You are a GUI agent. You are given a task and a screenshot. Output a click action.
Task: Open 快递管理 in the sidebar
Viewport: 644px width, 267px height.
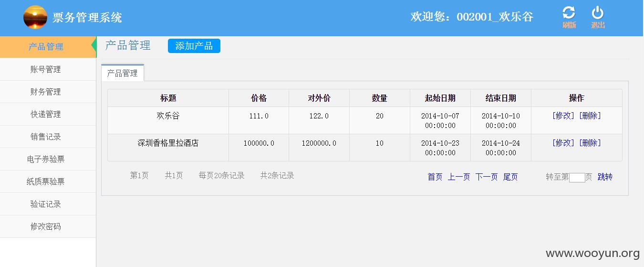(48, 114)
